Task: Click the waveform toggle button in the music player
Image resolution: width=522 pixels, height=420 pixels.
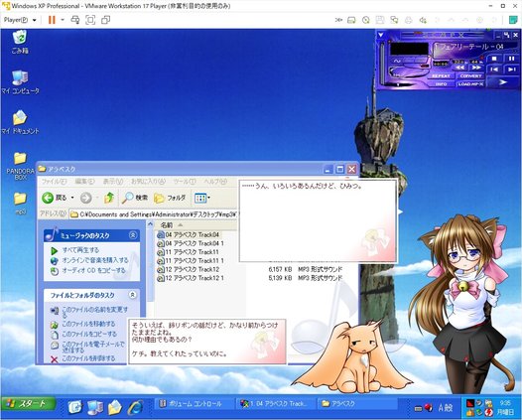Action: point(397,61)
